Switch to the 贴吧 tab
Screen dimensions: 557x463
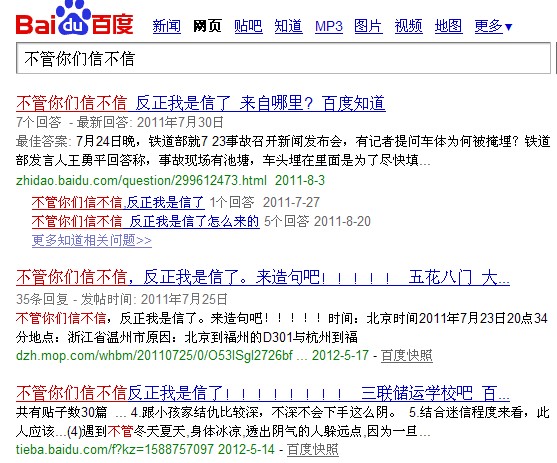(248, 26)
